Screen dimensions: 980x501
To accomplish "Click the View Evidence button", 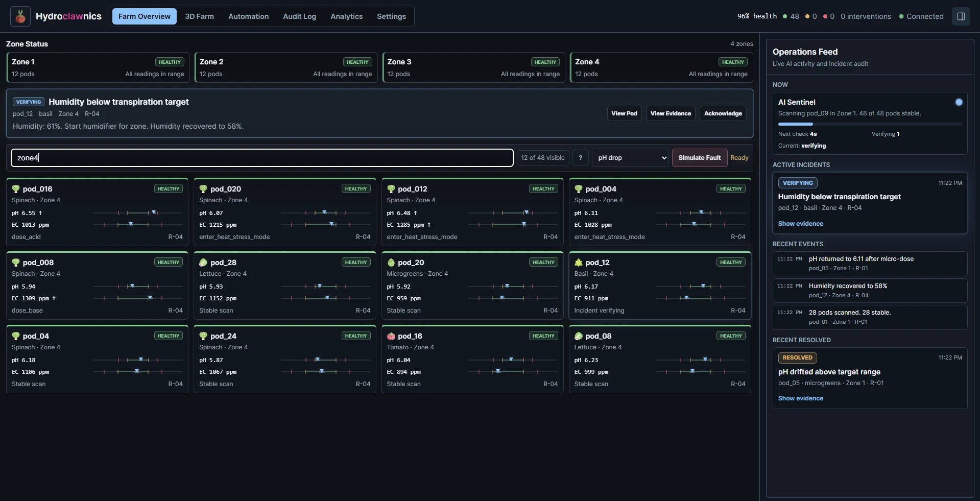I will pyautogui.click(x=671, y=113).
